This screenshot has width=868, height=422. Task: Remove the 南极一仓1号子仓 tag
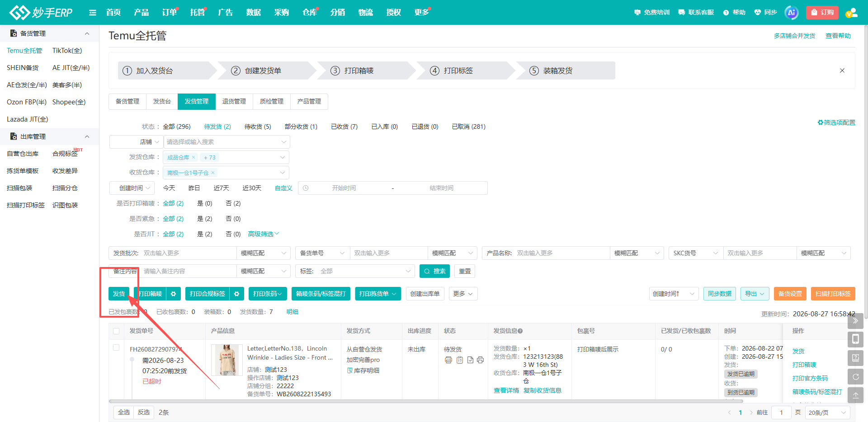[213, 173]
